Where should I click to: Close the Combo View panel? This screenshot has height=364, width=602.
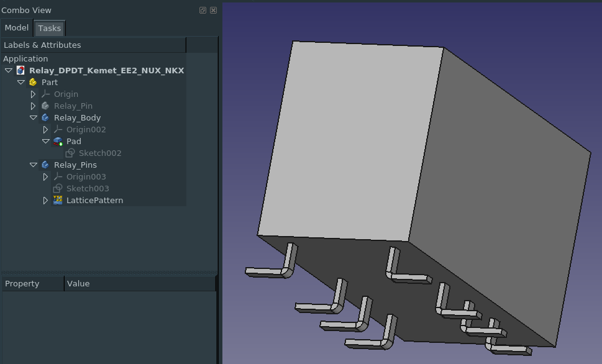(x=213, y=11)
